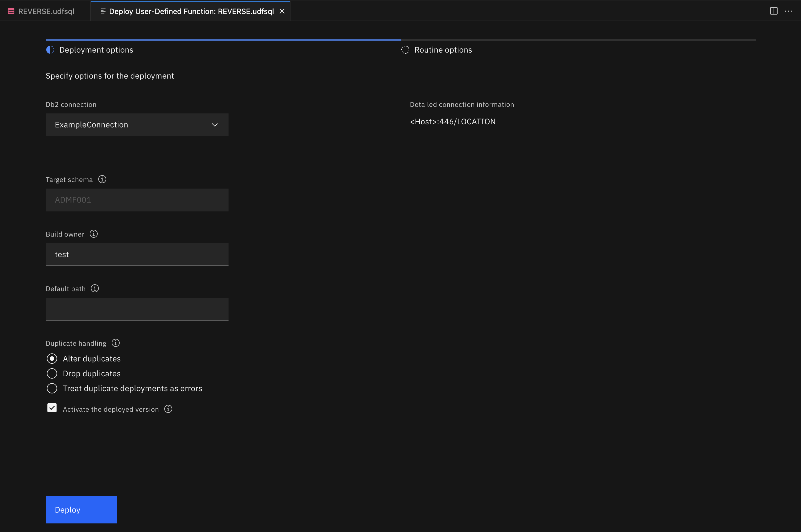Click info icon next to Activate the deployed version
Image resolution: width=801 pixels, height=532 pixels.
tap(168, 409)
